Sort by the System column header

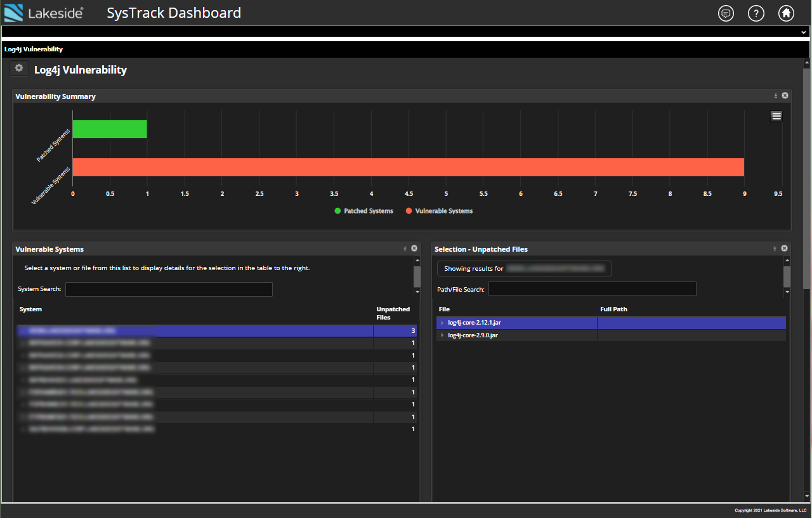(30, 309)
